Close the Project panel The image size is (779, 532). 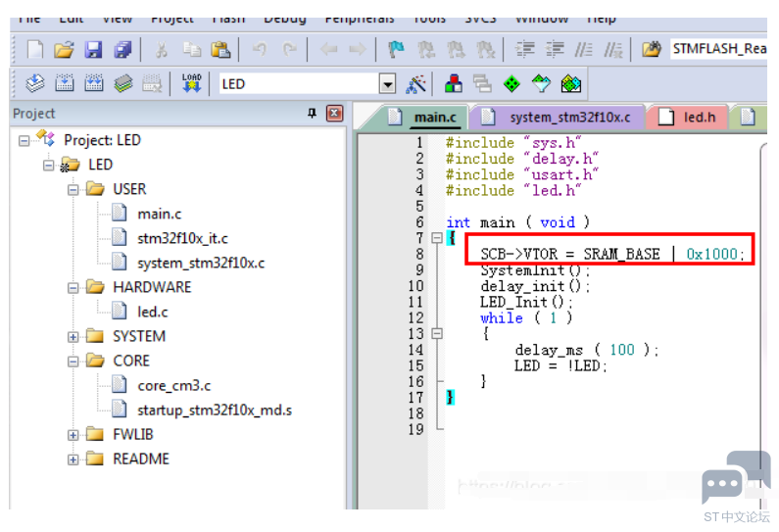tap(334, 114)
